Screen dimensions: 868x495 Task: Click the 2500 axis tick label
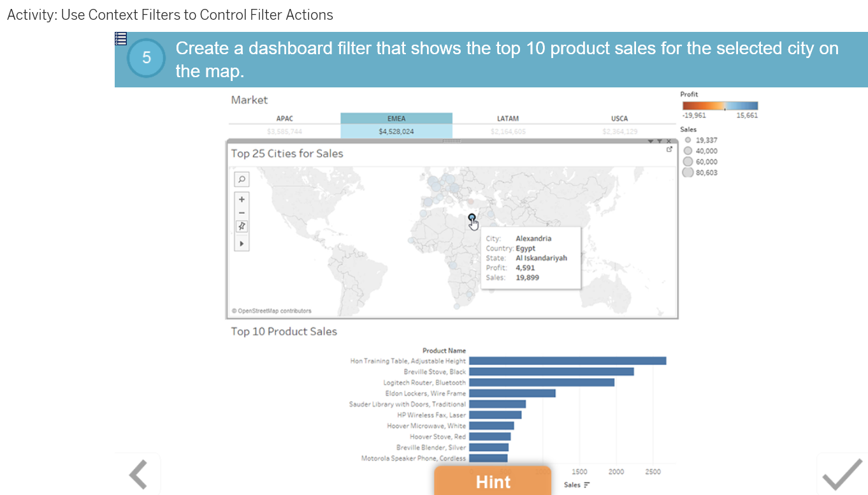pos(653,473)
